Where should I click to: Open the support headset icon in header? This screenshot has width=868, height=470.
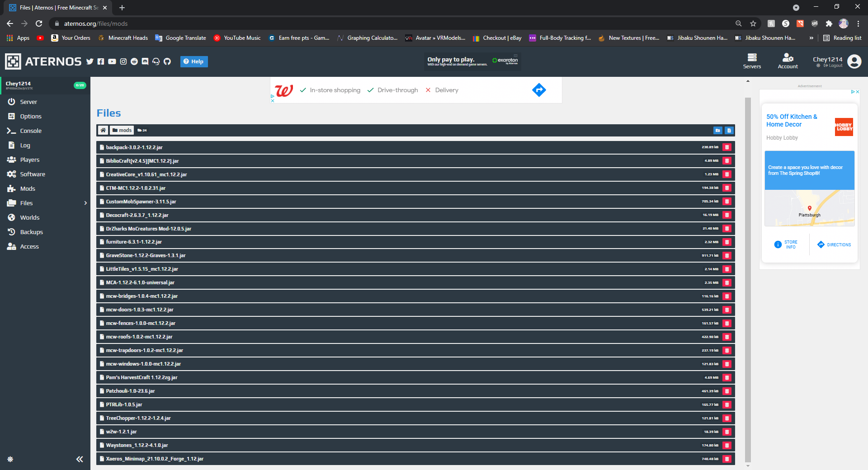(156, 61)
